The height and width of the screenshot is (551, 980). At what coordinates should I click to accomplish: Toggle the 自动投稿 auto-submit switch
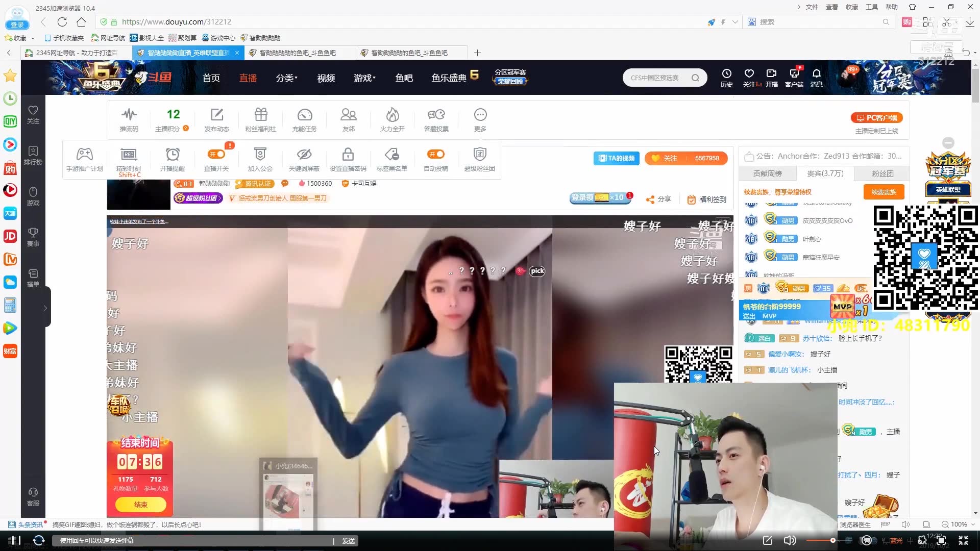pyautogui.click(x=436, y=154)
